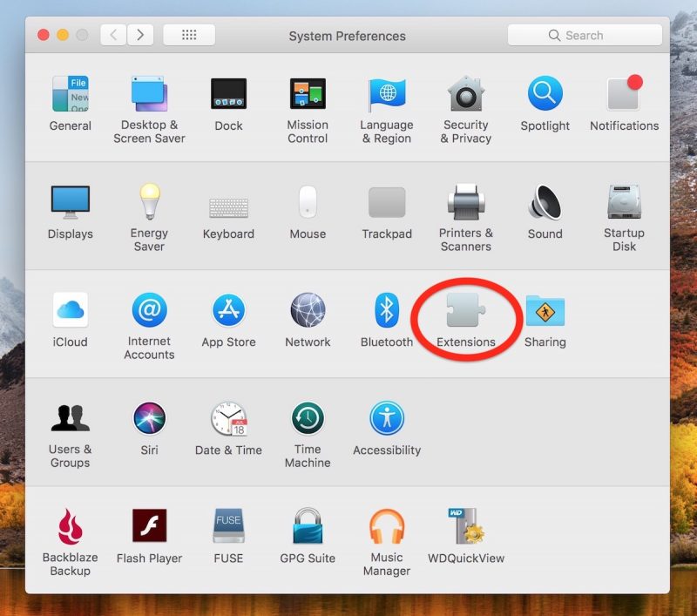Click inside the Search field
This screenshot has width=697, height=616.
click(584, 35)
